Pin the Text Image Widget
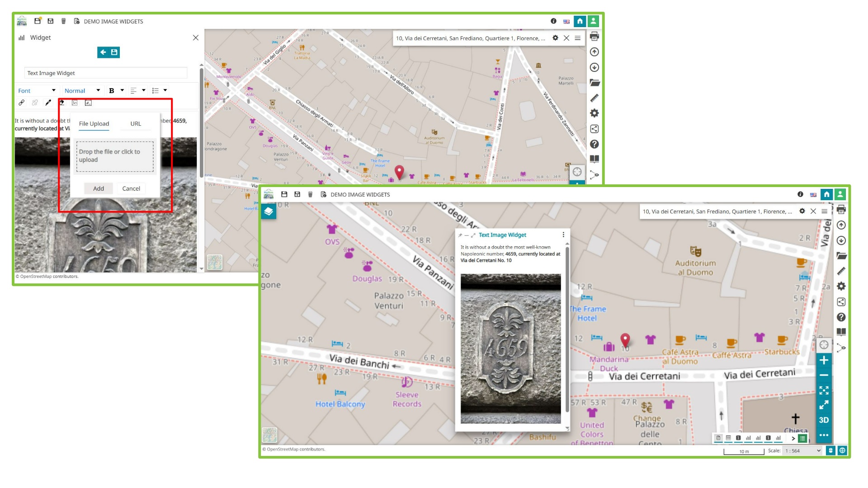The width and height of the screenshot is (868, 488). coord(460,235)
